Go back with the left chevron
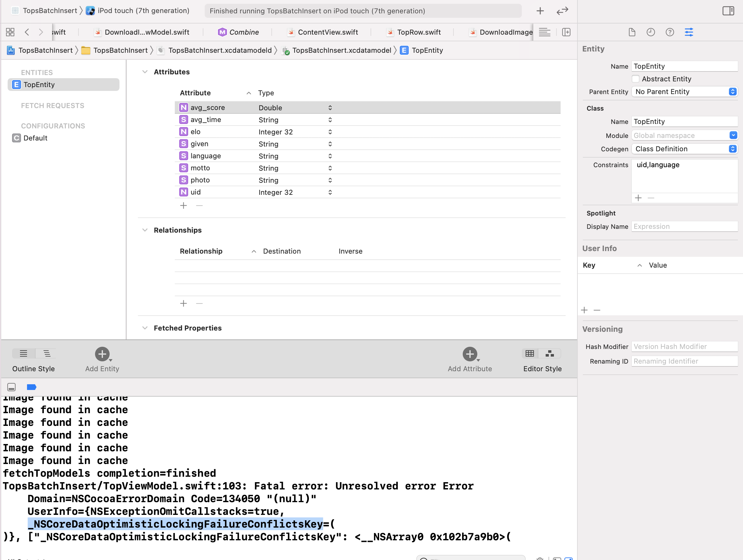The width and height of the screenshot is (743, 560). tap(27, 32)
